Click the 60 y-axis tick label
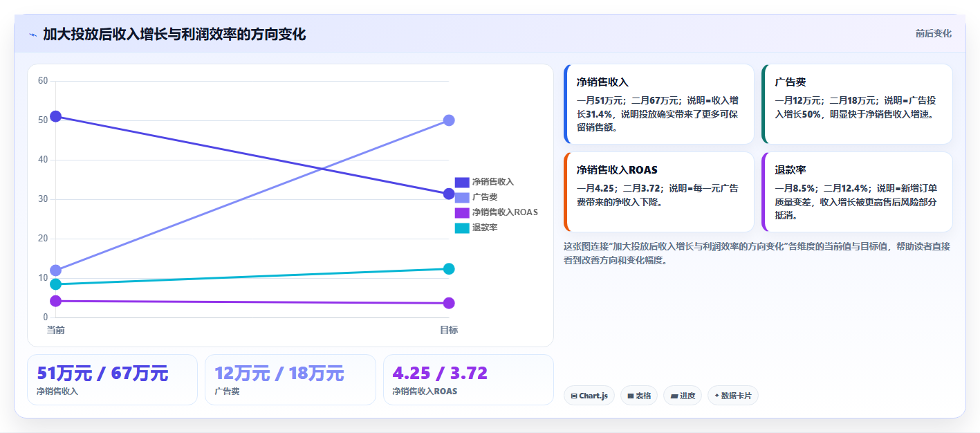Screen dimensions: 980x433 coord(43,81)
